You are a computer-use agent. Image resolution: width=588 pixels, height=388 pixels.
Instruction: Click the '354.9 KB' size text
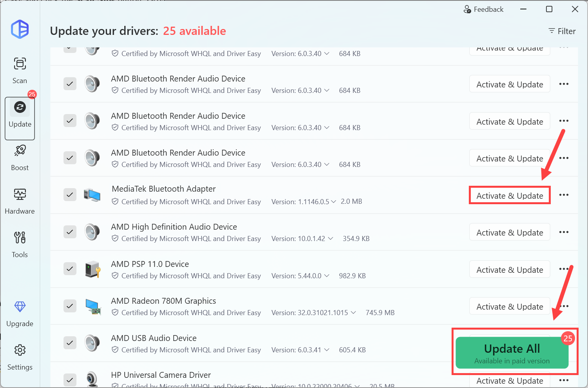(356, 238)
